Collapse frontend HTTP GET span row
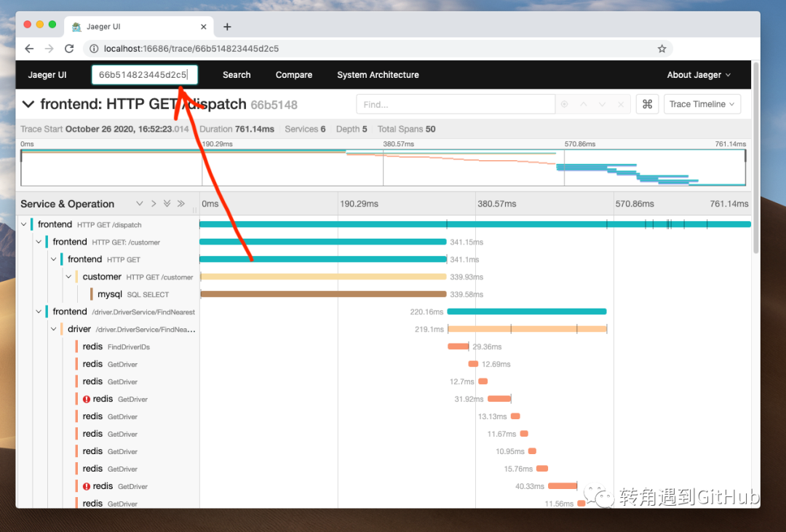 (54, 259)
